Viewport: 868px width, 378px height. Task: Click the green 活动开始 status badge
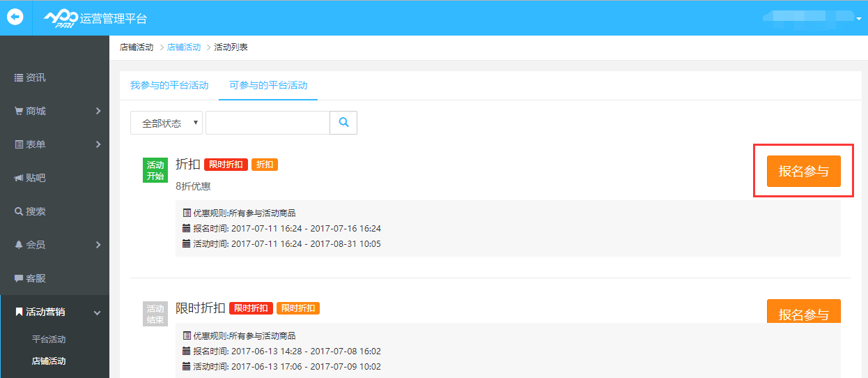[x=155, y=171]
